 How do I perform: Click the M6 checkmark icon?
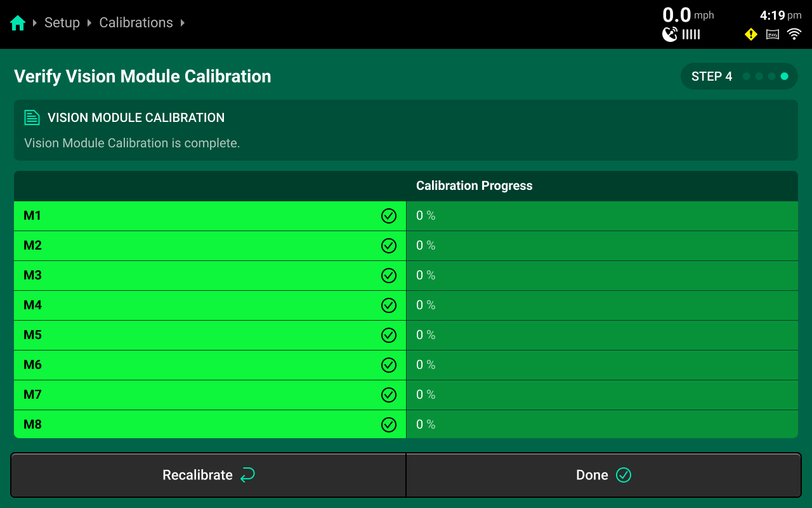coord(389,365)
